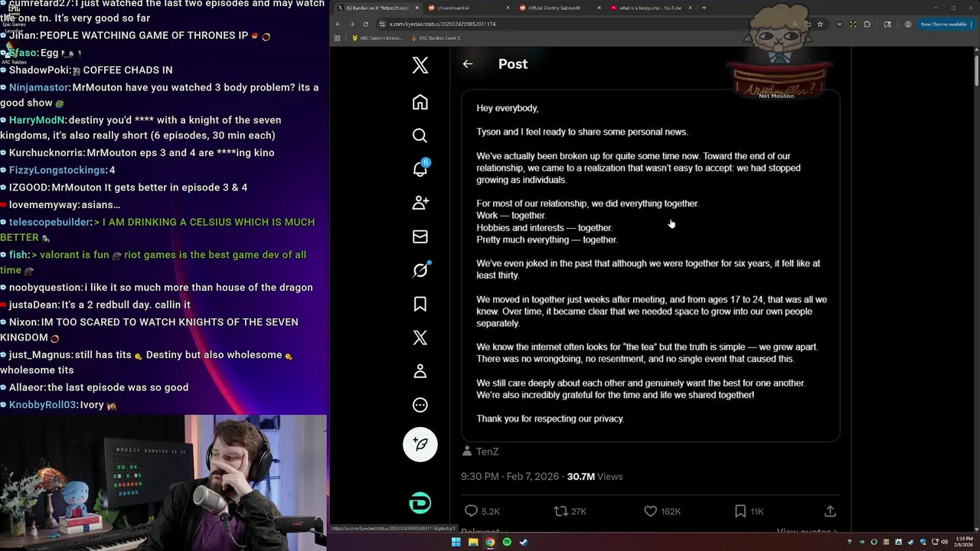Click the New Chrome available button

pyautogui.click(x=946, y=24)
